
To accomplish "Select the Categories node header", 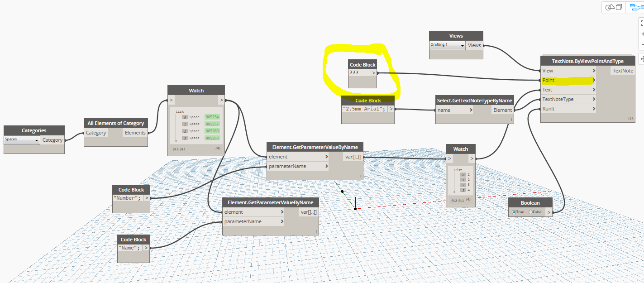I will (x=34, y=130).
